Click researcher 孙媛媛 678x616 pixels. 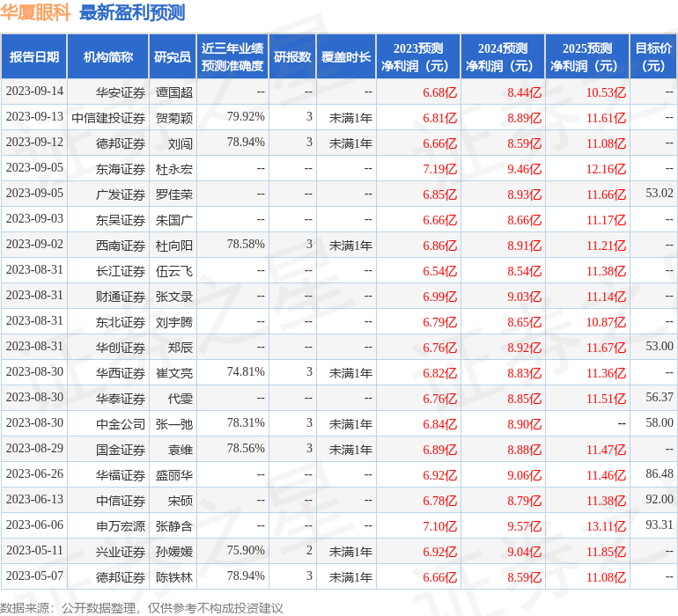click(173, 551)
